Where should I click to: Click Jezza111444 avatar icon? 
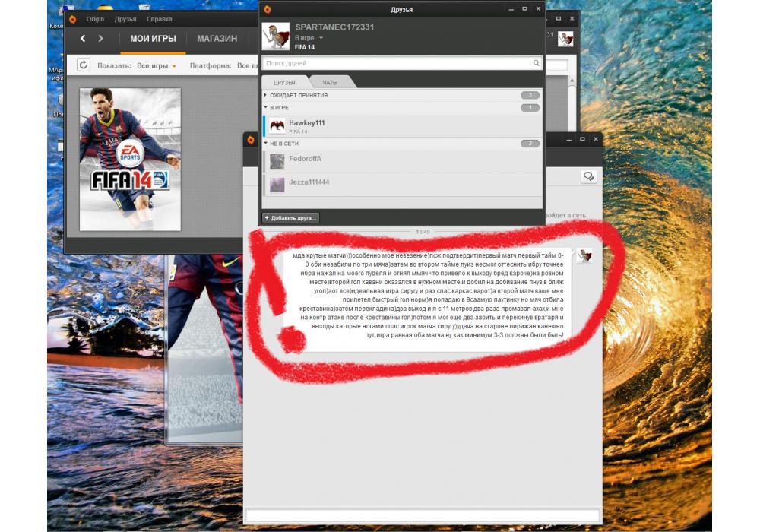pyautogui.click(x=277, y=185)
